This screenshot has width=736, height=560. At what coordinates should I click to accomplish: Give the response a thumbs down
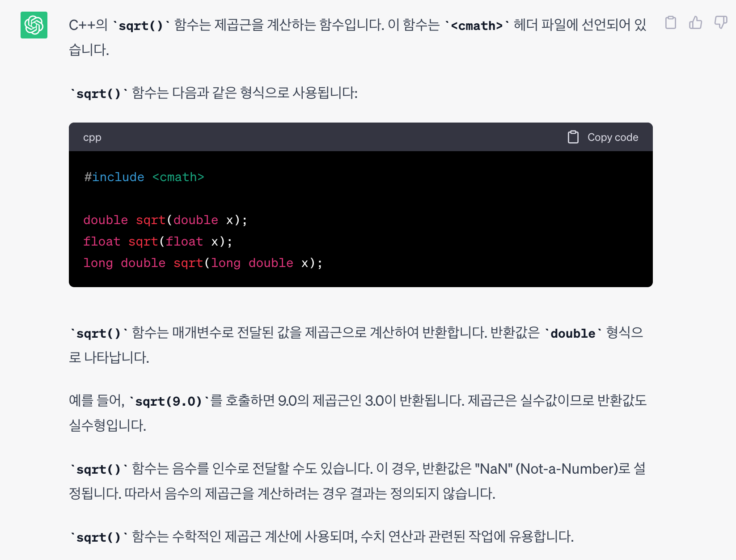pyautogui.click(x=720, y=22)
